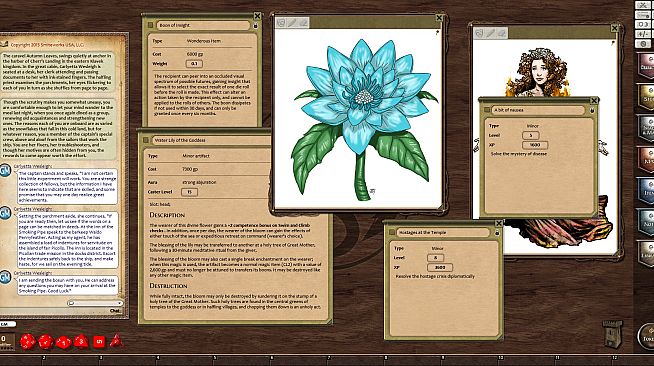Click the modifier box showing 0
Viewport: 654px width, 366px height.
[x=7, y=341]
